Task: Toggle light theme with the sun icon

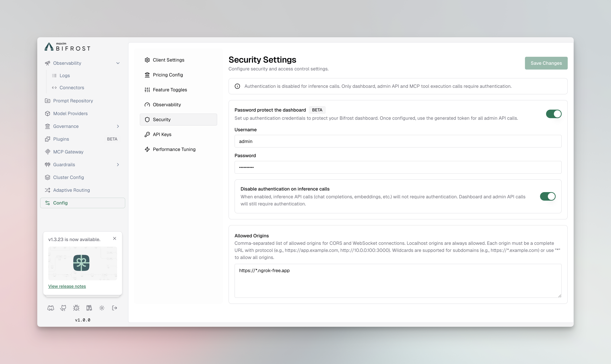Action: pyautogui.click(x=102, y=308)
